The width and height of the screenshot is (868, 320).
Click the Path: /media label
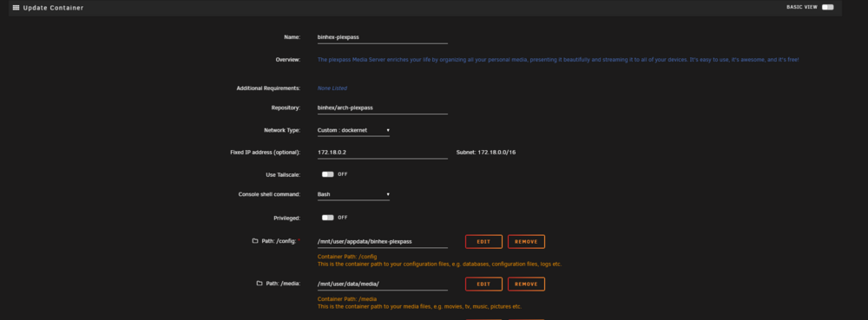(x=283, y=284)
